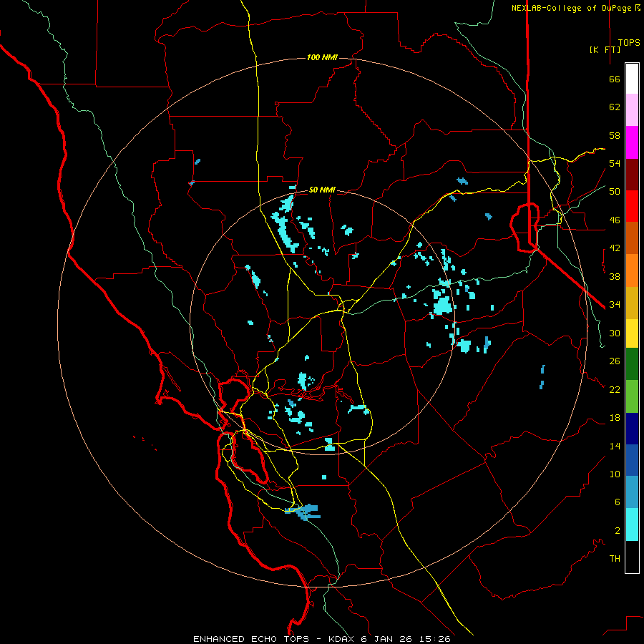644x644 pixels.
Task: Click the dark red 54 kft swatch
Action: [632, 175]
